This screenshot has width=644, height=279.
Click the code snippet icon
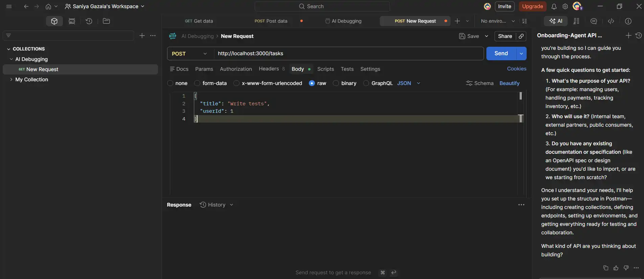pos(611,21)
